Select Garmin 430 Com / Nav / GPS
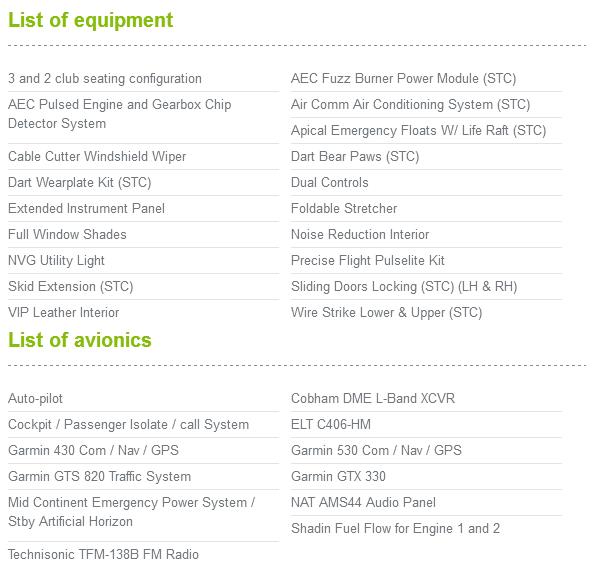Screen dimensions: 594x567 click(x=93, y=450)
